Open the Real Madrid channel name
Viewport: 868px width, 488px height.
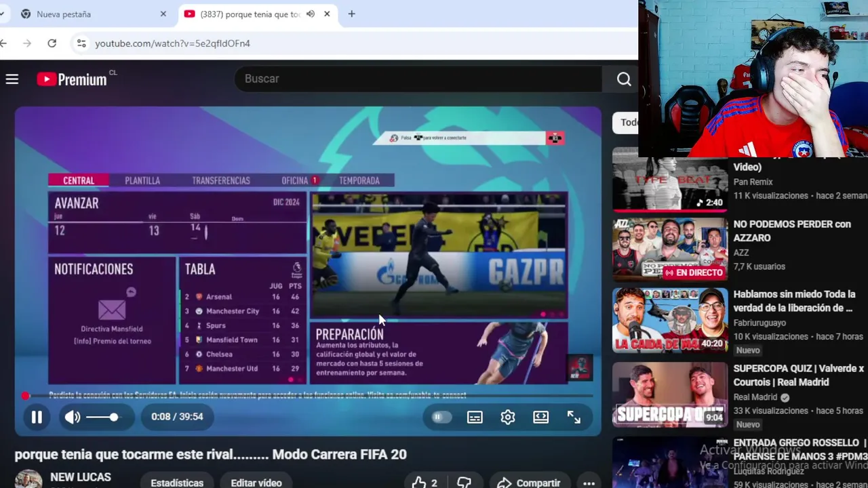coord(755,397)
